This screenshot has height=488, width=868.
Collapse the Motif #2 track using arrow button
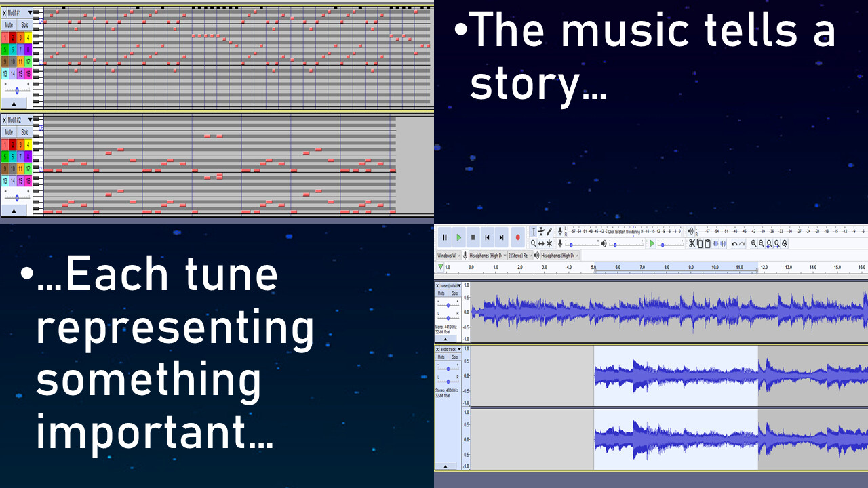(x=15, y=210)
